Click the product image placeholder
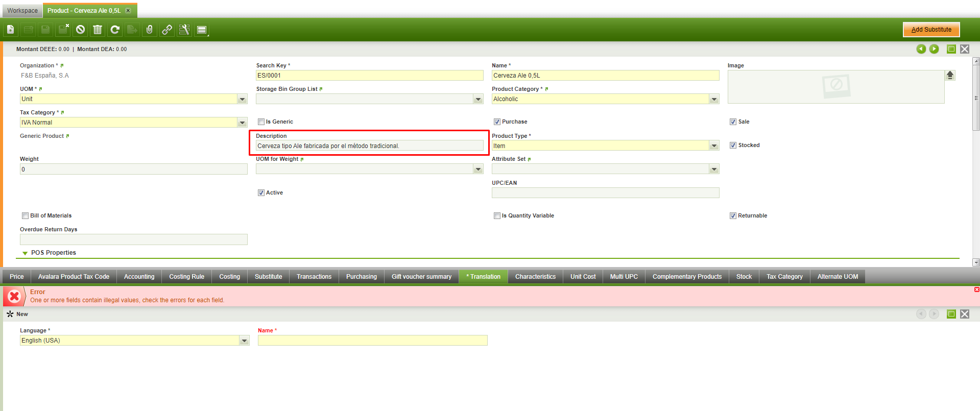The height and width of the screenshot is (411, 980). [836, 87]
